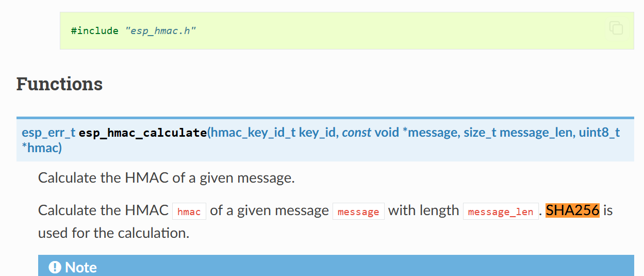Click the *hmac parameter in signature
Viewport: 644px width, 276px height.
(42, 148)
